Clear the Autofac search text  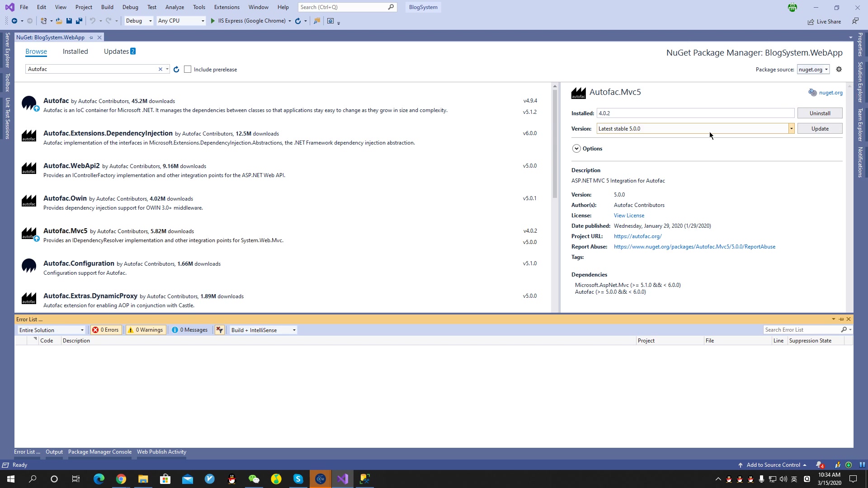coord(160,69)
